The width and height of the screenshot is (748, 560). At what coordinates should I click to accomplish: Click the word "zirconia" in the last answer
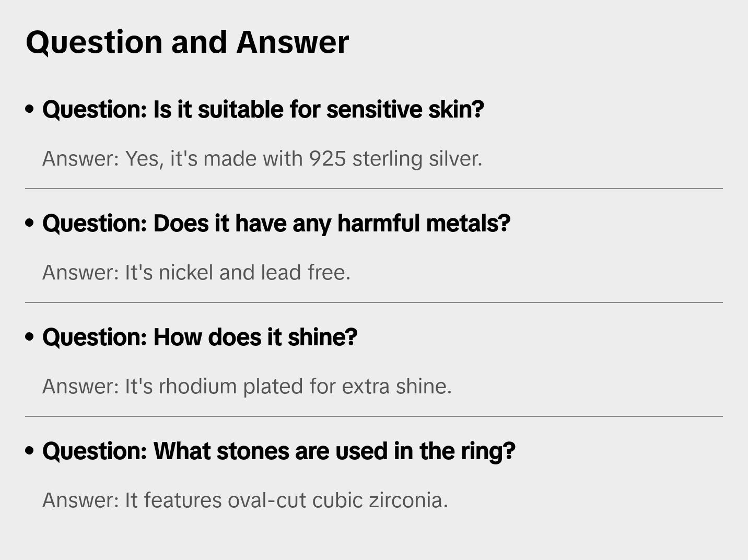coord(408,500)
